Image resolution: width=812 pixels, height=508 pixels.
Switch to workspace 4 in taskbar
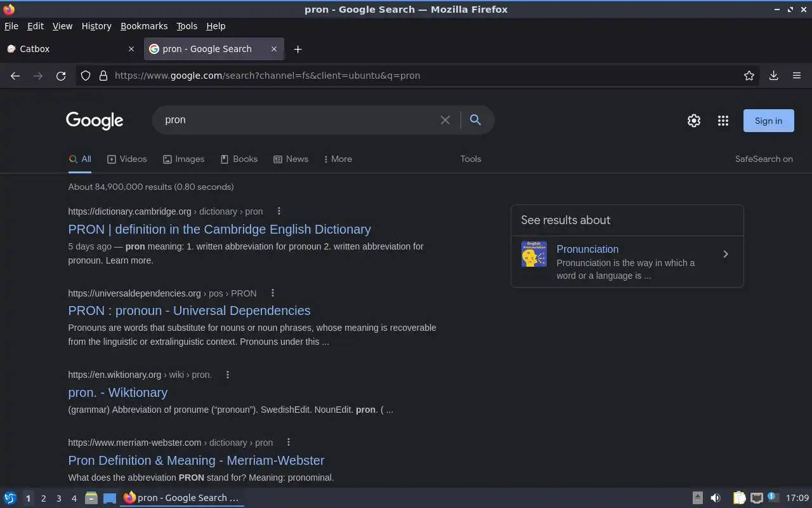(74, 498)
